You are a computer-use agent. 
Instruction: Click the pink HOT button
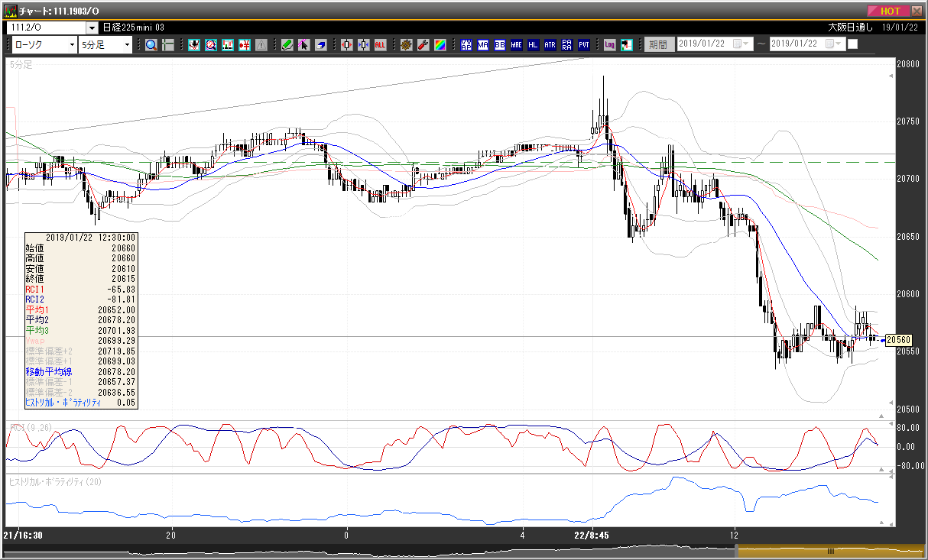(x=889, y=11)
